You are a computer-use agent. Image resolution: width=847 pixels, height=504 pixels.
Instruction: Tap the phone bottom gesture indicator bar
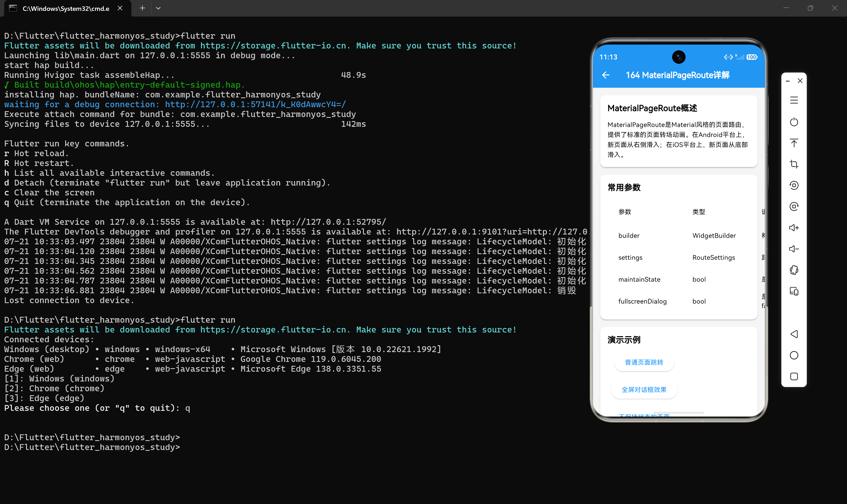(x=679, y=413)
